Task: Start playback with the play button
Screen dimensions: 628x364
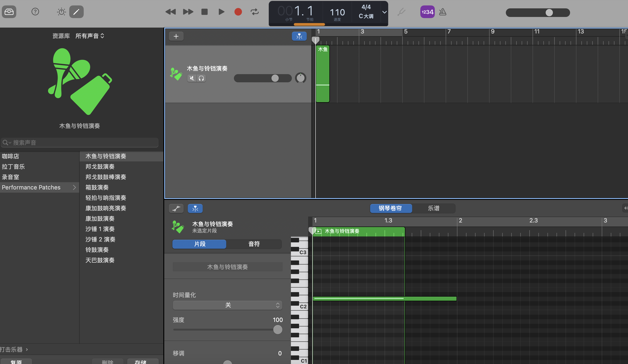Action: pos(221,12)
